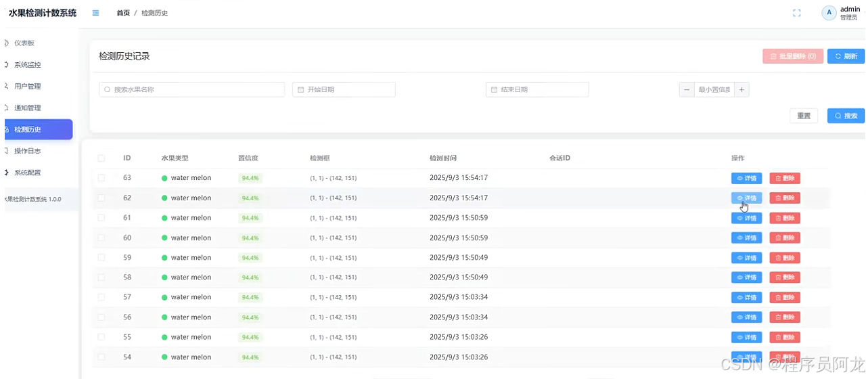Click 置信度 column header

click(x=248, y=158)
